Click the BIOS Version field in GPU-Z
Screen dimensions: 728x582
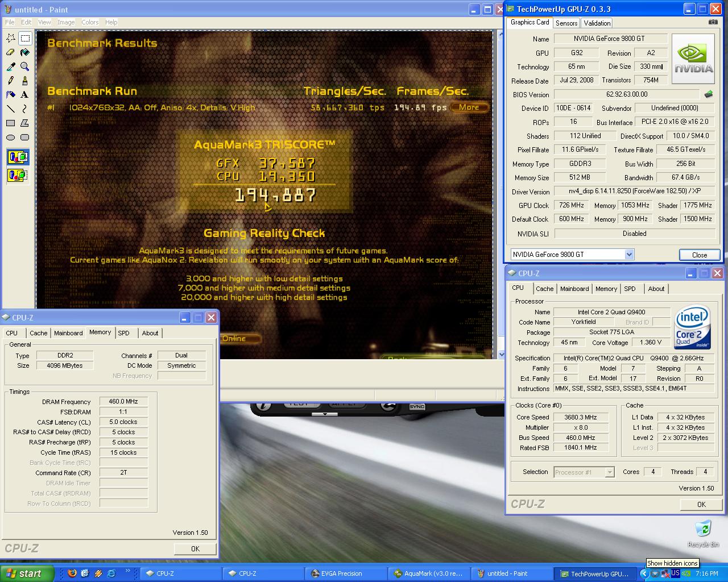click(x=627, y=94)
